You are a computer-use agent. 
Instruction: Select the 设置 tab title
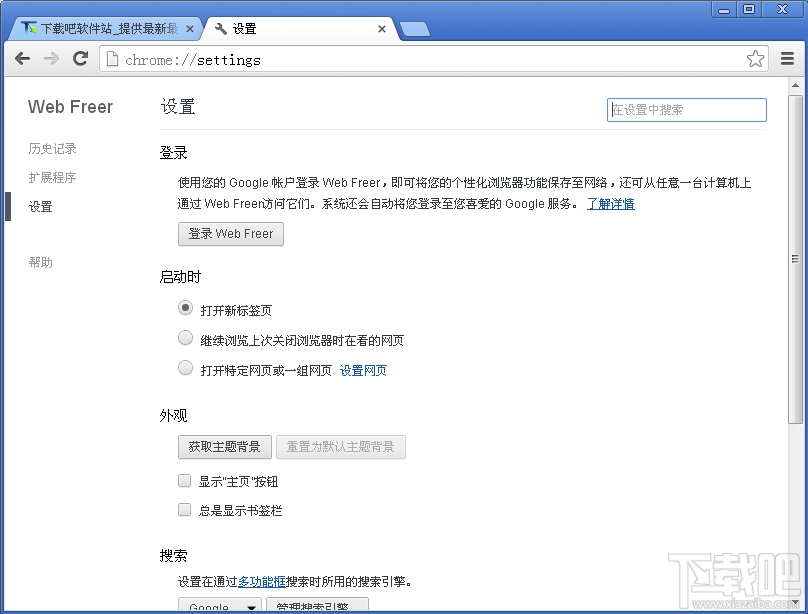click(244, 29)
